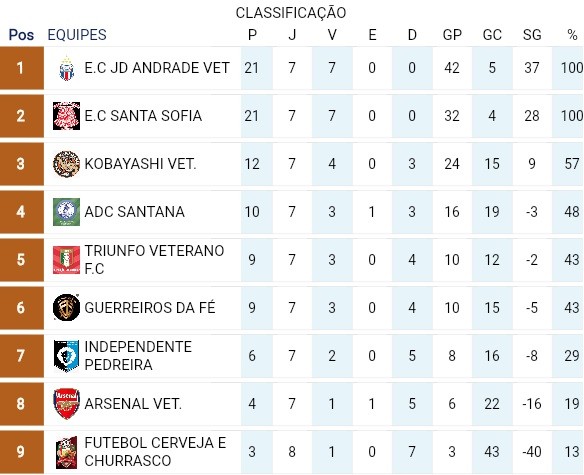Open the E.C JD ANDRADE VET team name

[x=157, y=68]
